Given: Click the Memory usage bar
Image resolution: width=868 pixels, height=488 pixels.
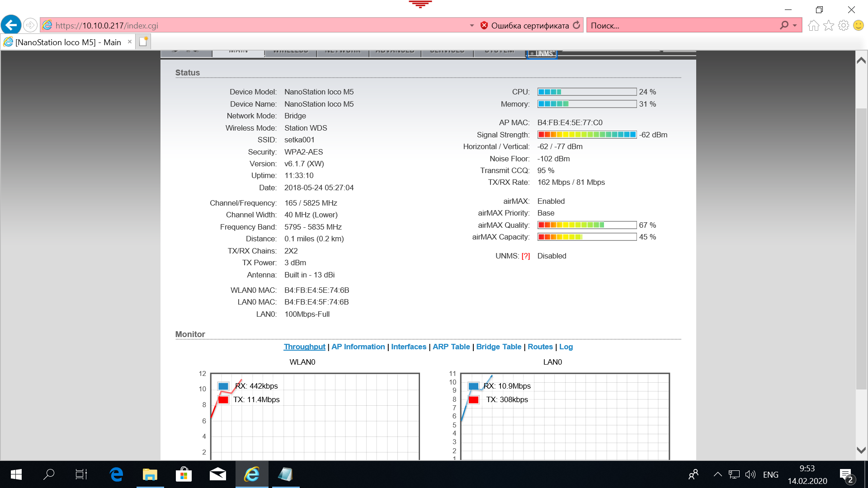Looking at the screenshot, I should click(587, 104).
